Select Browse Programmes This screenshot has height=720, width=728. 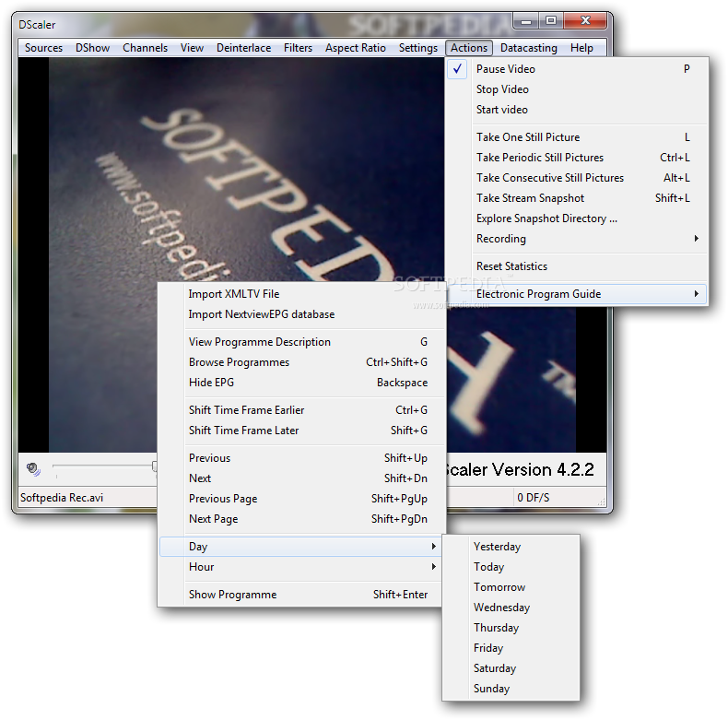300,362
